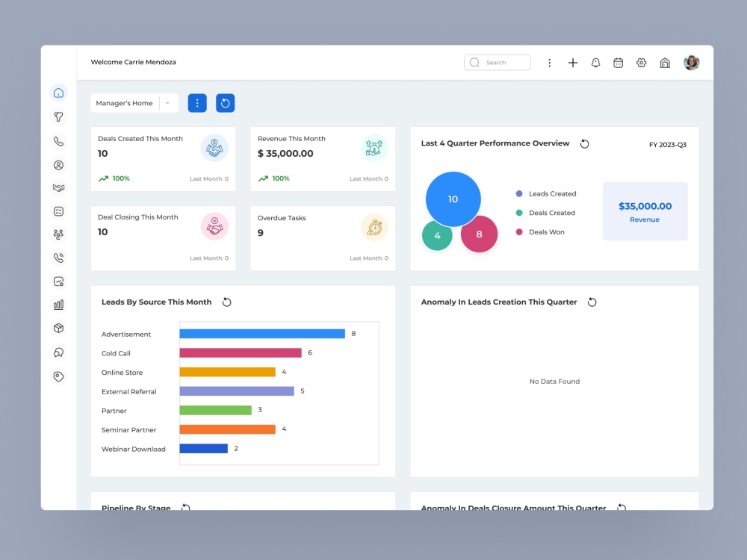This screenshot has width=747, height=560.
Task: Click the green Partner bar
Action: pyautogui.click(x=215, y=410)
